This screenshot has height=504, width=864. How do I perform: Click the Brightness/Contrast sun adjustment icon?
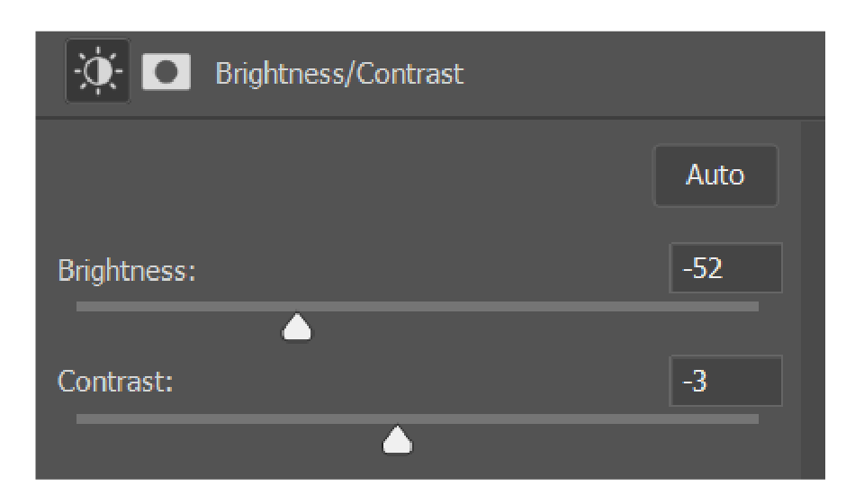(x=97, y=71)
